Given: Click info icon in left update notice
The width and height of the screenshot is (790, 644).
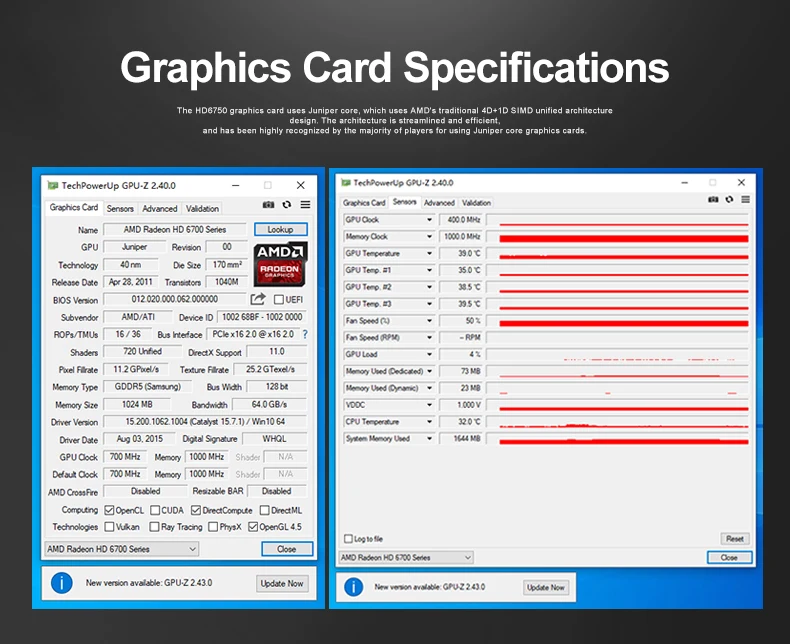Looking at the screenshot, I should click(61, 583).
